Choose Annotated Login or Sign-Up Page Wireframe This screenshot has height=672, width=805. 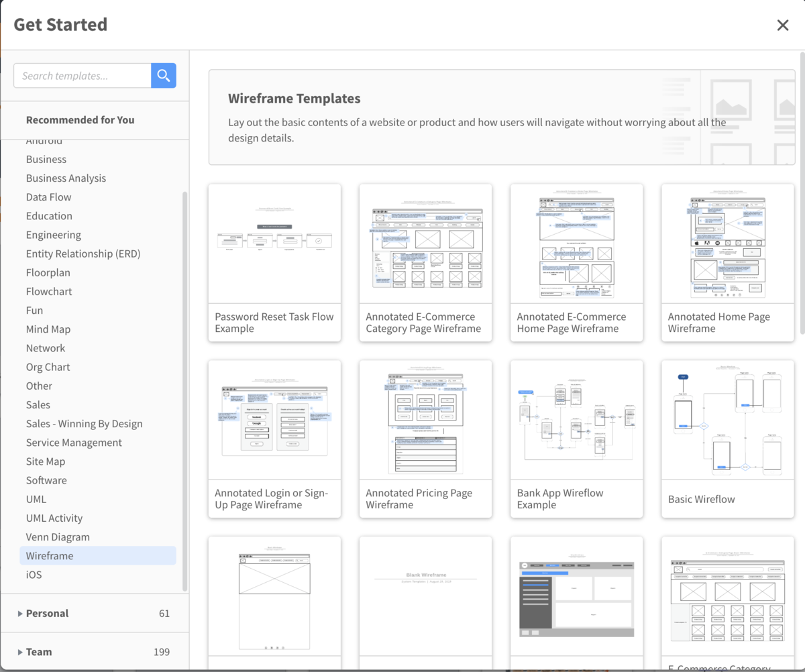pos(274,439)
